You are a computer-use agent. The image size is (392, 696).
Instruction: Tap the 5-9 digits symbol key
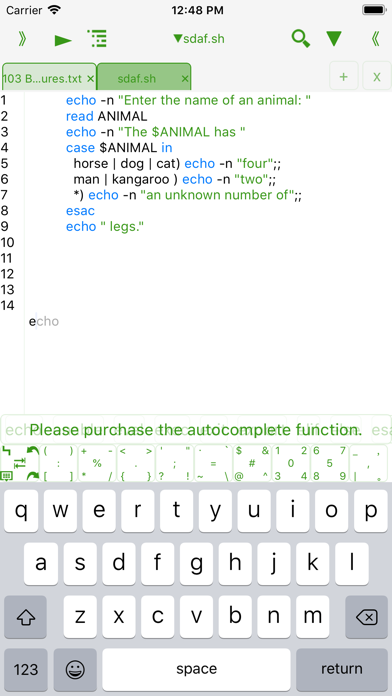(x=329, y=463)
